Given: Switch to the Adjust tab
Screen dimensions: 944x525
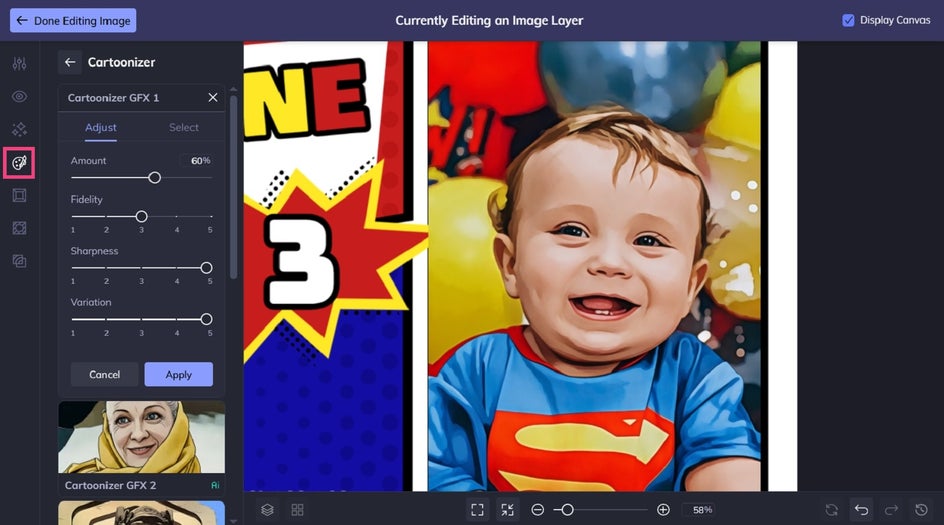Looking at the screenshot, I should click(101, 128).
